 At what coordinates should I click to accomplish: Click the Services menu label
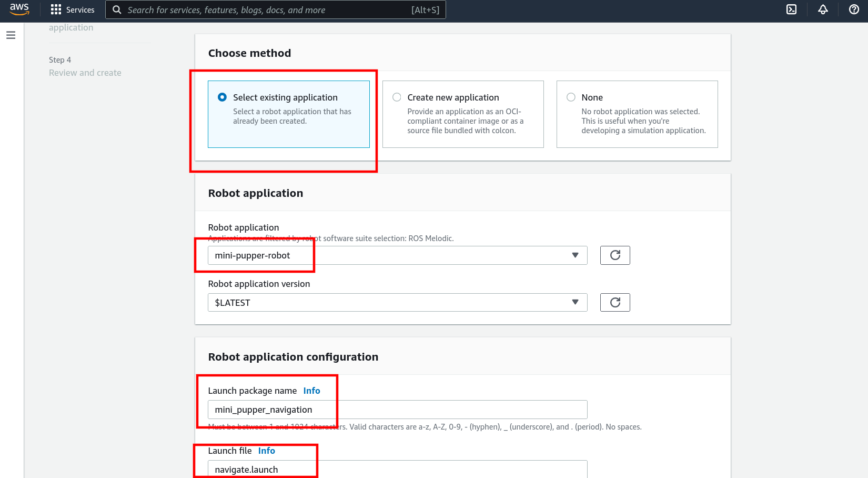(80, 10)
